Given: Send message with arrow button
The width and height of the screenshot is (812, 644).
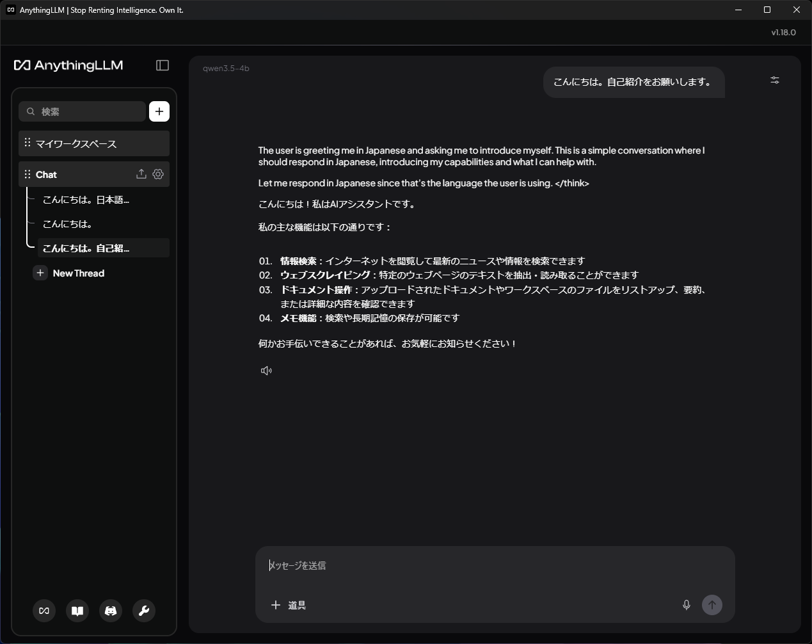Looking at the screenshot, I should pos(712,605).
